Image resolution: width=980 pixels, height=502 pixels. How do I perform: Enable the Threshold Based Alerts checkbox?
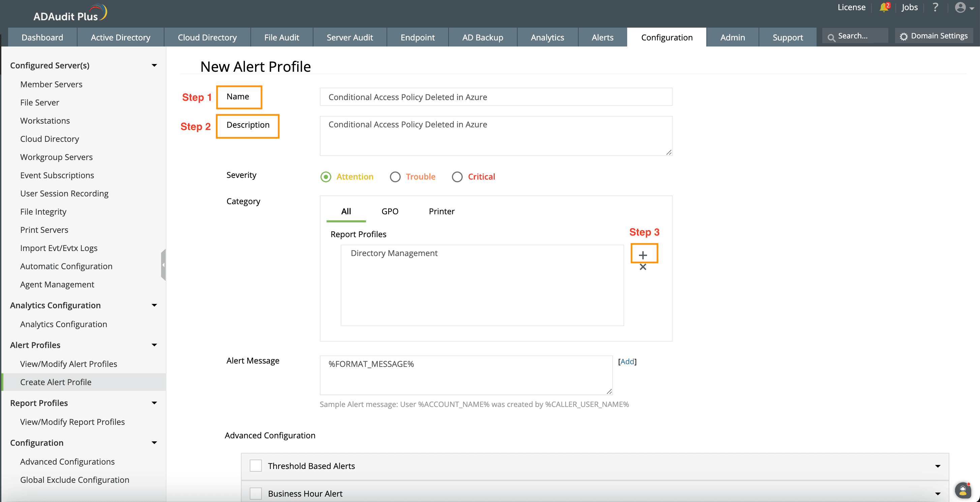[256, 466]
